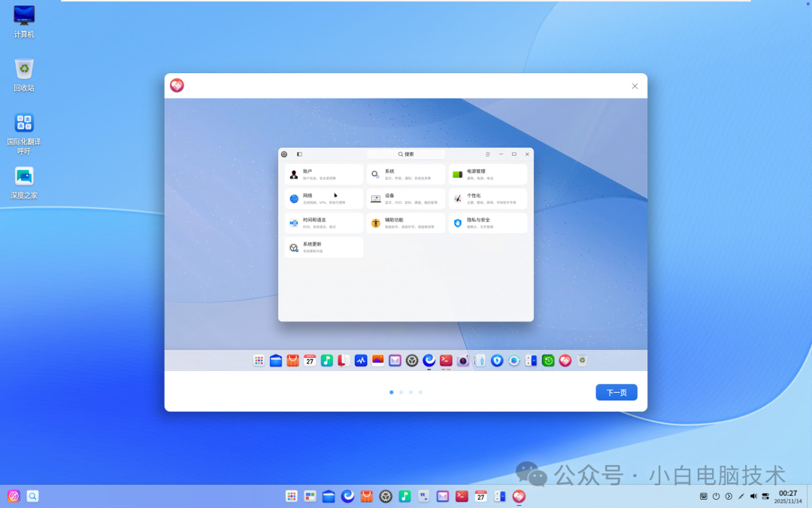Open the Control Center hamburger menu
This screenshot has height=508, width=812.
[487, 154]
